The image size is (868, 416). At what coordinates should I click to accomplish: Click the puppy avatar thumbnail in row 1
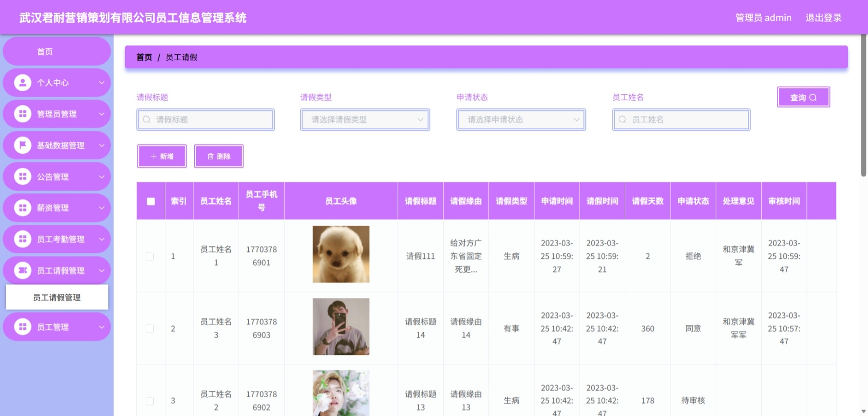pyautogui.click(x=341, y=254)
